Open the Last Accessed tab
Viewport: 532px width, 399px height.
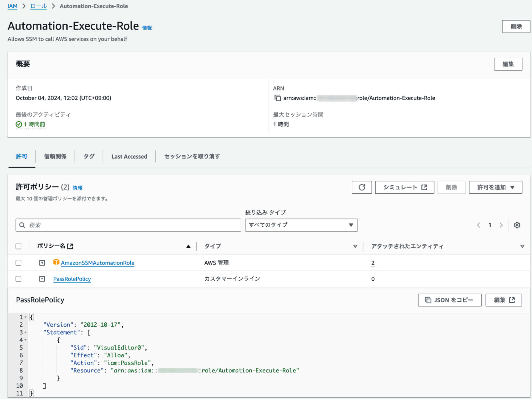coord(129,156)
